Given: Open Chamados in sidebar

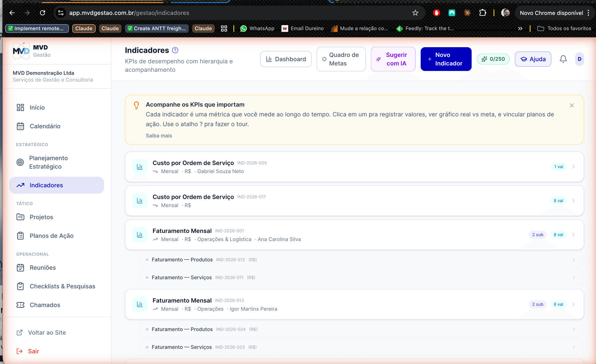Looking at the screenshot, I should (57, 305).
